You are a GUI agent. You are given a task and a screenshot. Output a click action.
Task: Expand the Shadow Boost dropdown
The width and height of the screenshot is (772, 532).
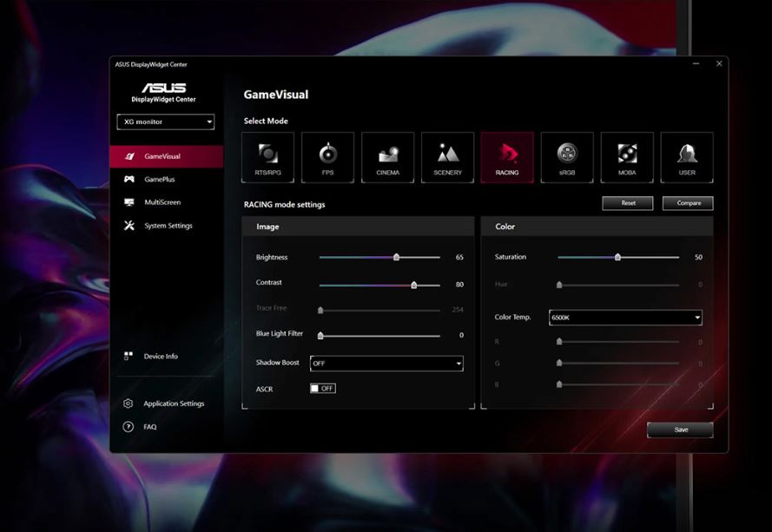tap(386, 364)
